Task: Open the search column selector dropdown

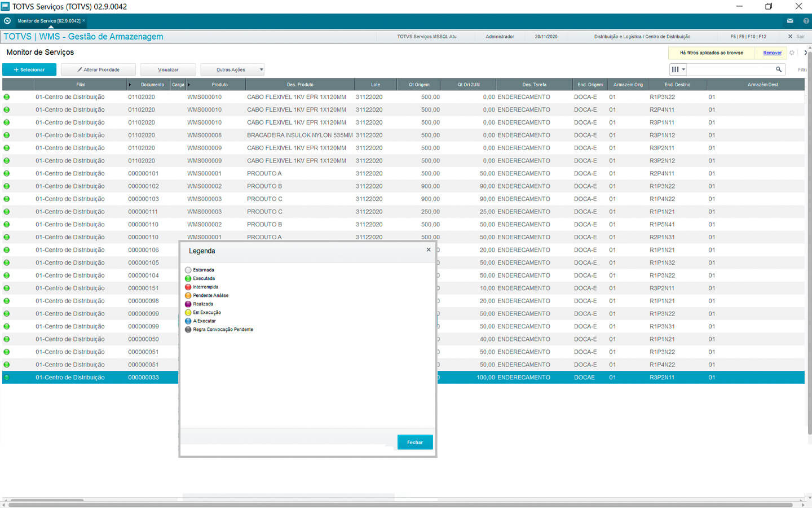Action: (x=677, y=69)
